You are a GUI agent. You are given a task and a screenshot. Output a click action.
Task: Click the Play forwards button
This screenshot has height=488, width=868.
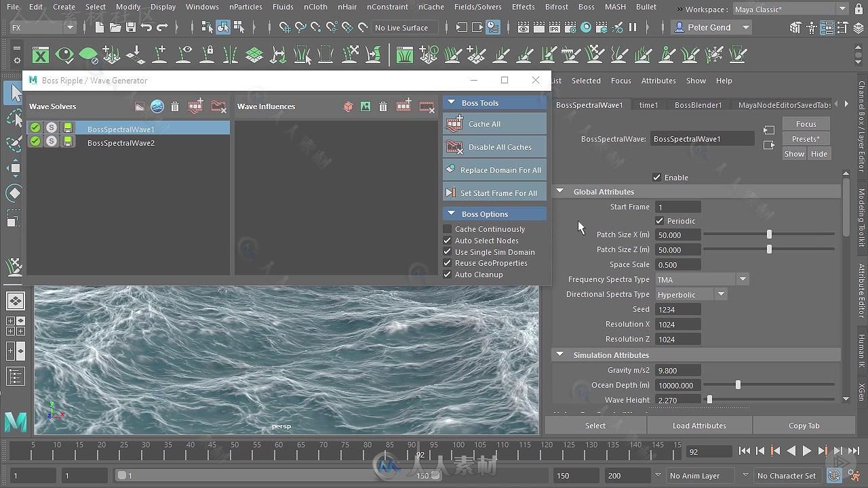pyautogui.click(x=807, y=451)
